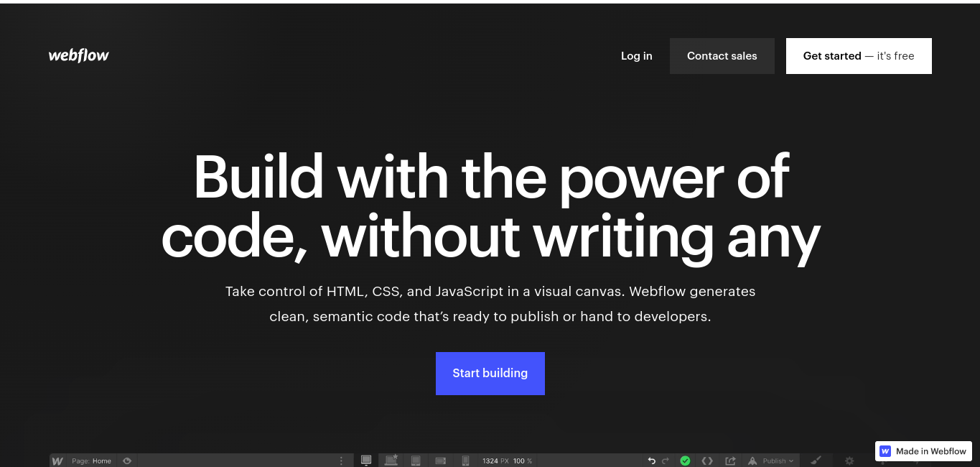Click the Take control of HTML, CSS paragraph

click(x=490, y=304)
